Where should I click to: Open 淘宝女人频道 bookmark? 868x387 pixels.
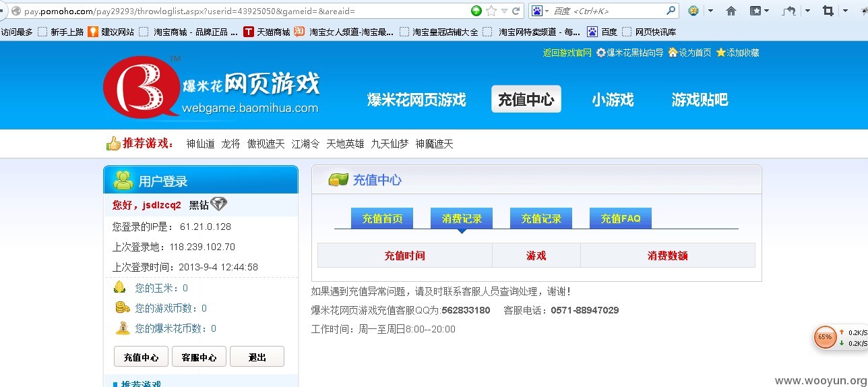point(344,32)
